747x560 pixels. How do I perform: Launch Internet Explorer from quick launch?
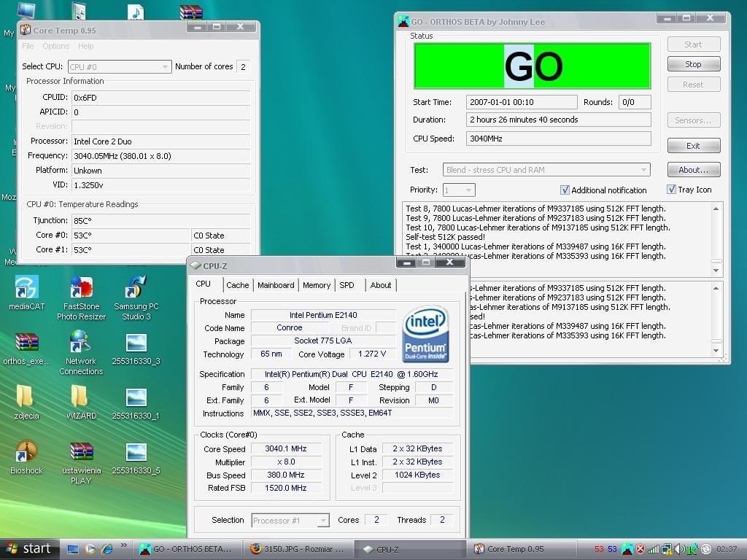[108, 550]
